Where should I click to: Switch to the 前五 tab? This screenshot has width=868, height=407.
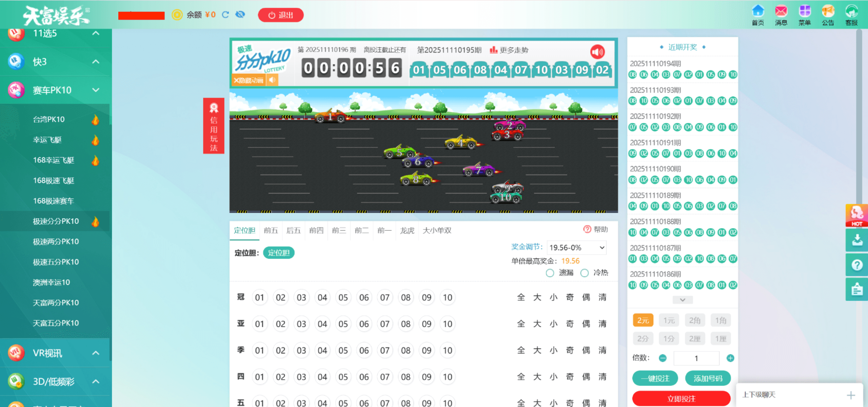coord(271,230)
